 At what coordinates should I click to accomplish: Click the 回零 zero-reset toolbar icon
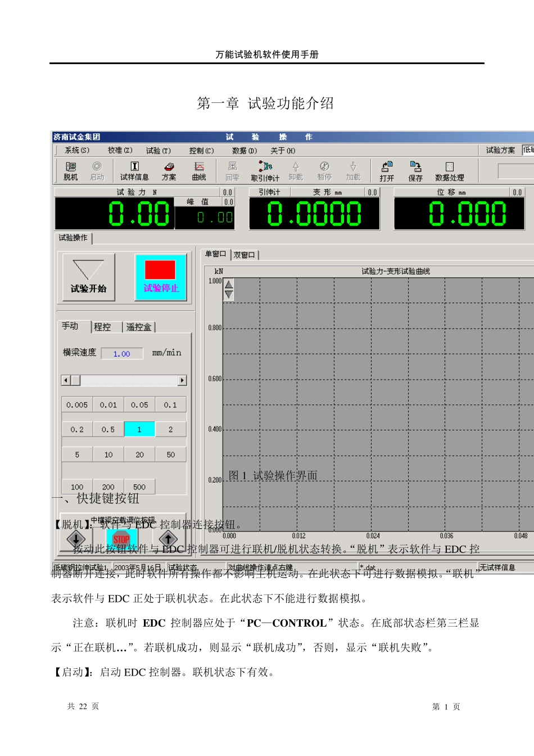point(232,171)
